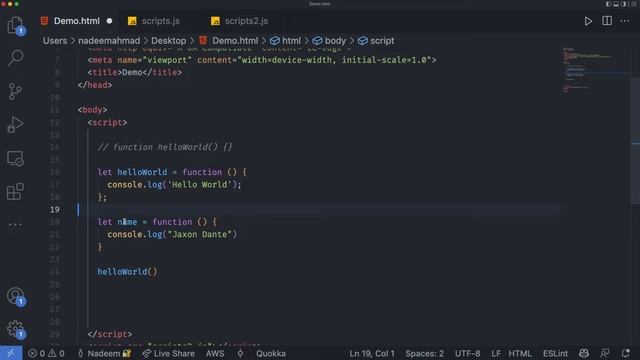Click the closing </script> tag
The width and height of the screenshot is (640, 360).
(110, 334)
